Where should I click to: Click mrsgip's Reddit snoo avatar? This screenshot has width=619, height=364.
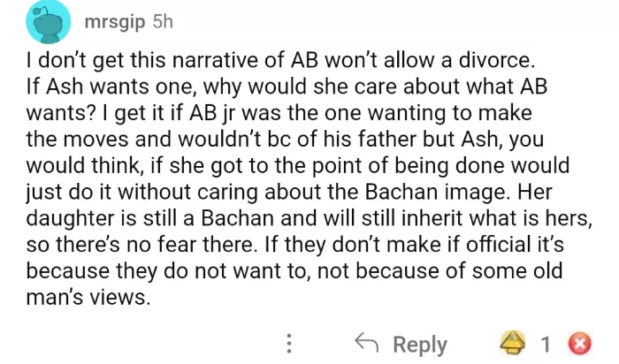click(48, 23)
